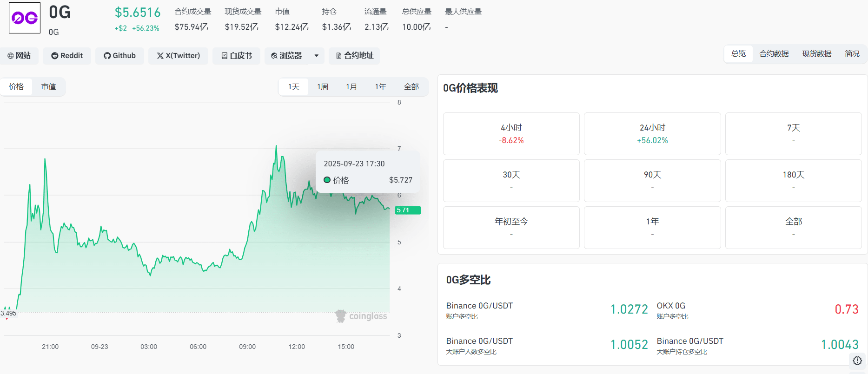This screenshot has width=868, height=374.
Task: Switch to the 总览 overview tab
Action: (x=738, y=54)
